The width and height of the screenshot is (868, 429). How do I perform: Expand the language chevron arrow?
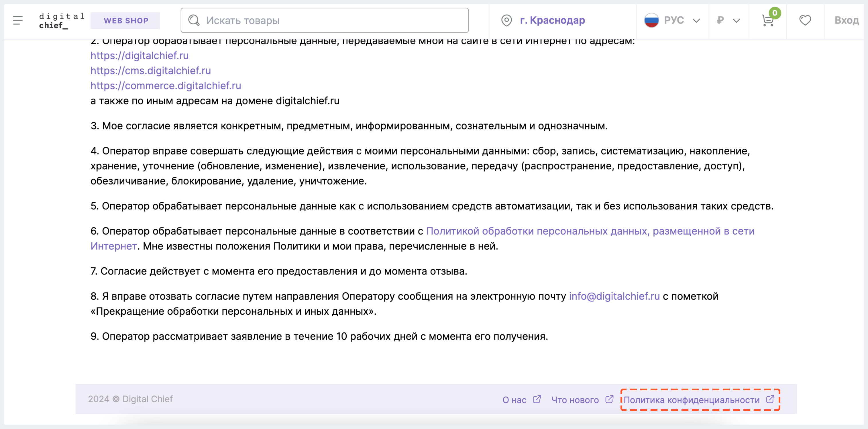(696, 21)
